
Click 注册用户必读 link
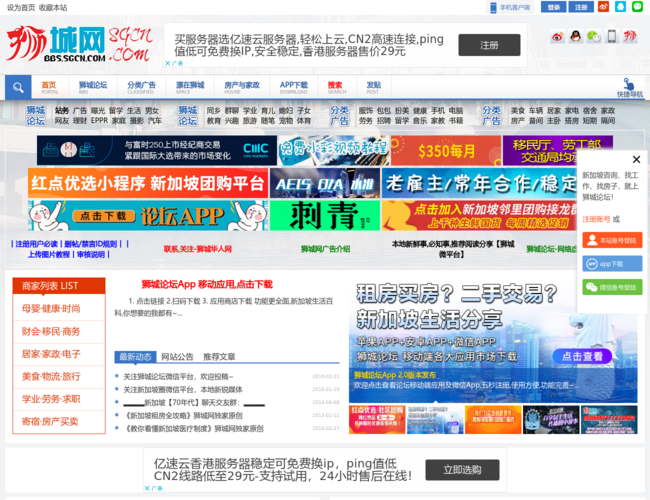pos(36,244)
